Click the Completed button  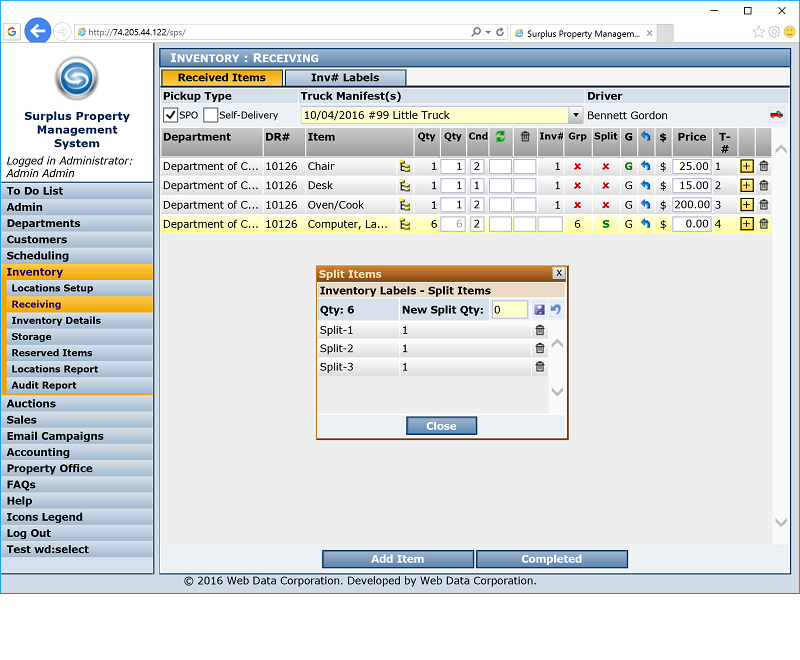point(552,559)
